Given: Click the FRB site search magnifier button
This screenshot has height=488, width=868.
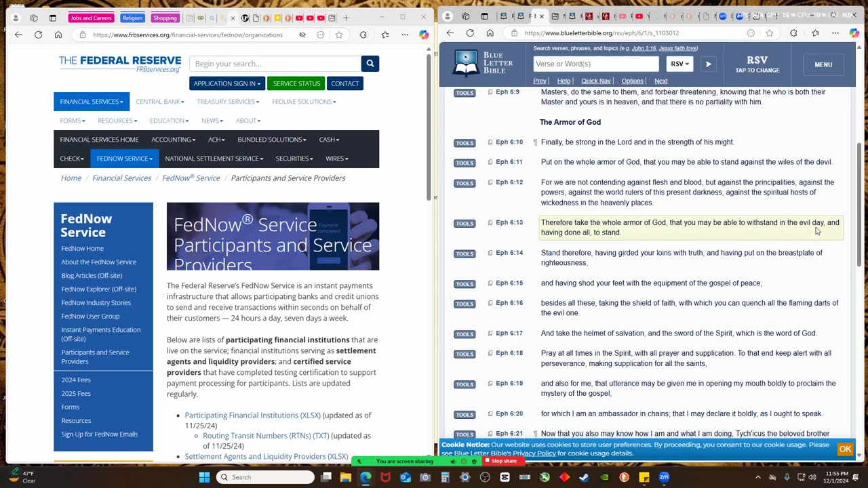Looking at the screenshot, I should coord(370,64).
